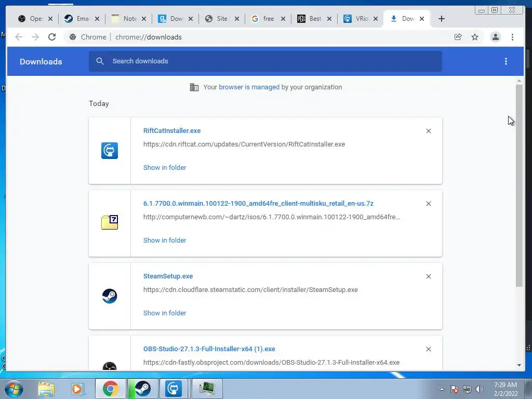The height and width of the screenshot is (399, 532).
Task: Click the Downloads page title
Action: click(x=41, y=61)
